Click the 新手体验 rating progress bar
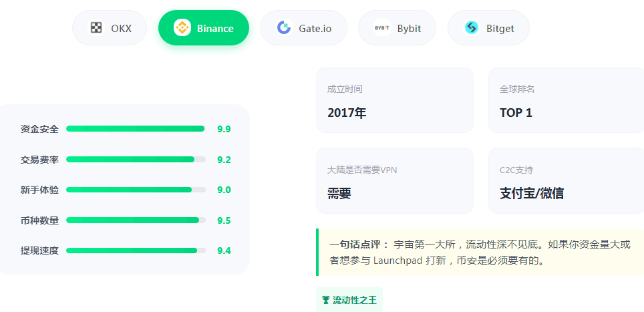Image resolution: width=644 pixels, height=312 pixels. point(136,190)
